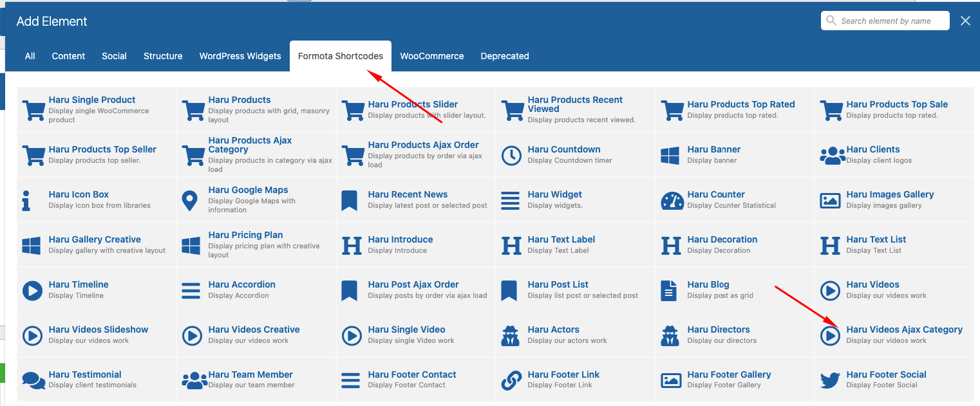Viewport: 980px width, 406px height.
Task: Switch to the All tab
Action: tap(30, 56)
